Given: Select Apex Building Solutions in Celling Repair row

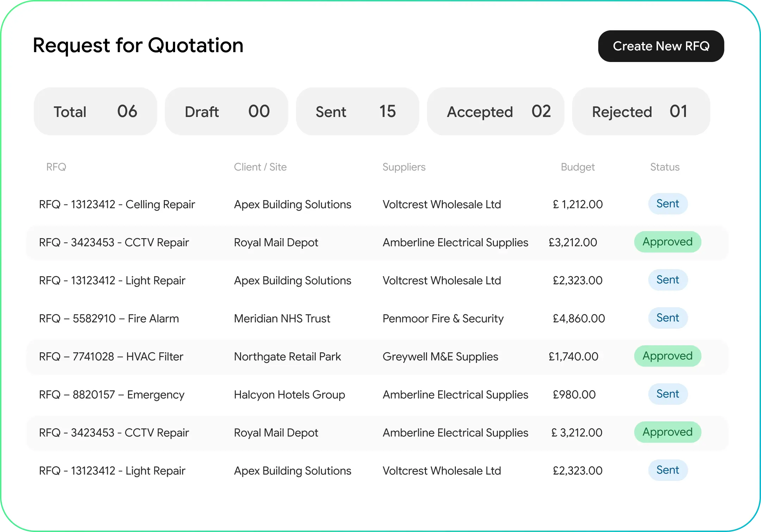Looking at the screenshot, I should [293, 204].
